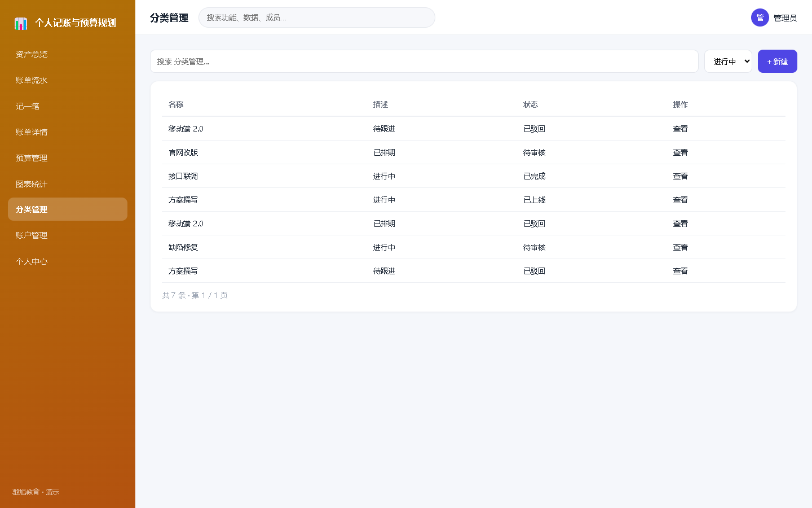Click 已完成 status in 接口联调 row
This screenshot has width=812, height=508.
535,176
